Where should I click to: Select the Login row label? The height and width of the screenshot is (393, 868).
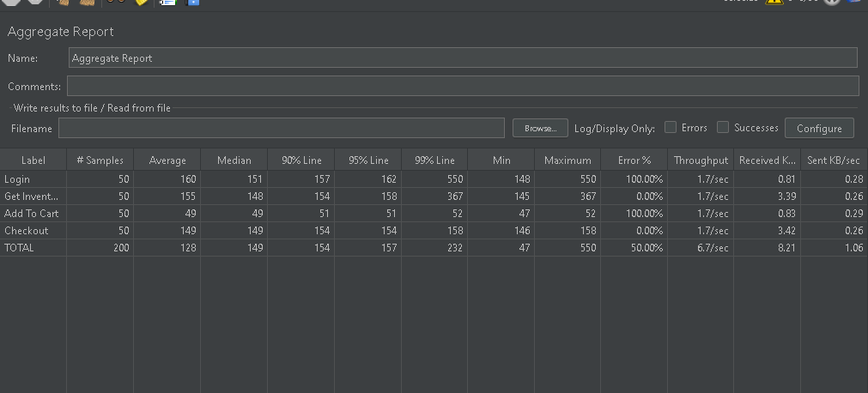coord(17,178)
